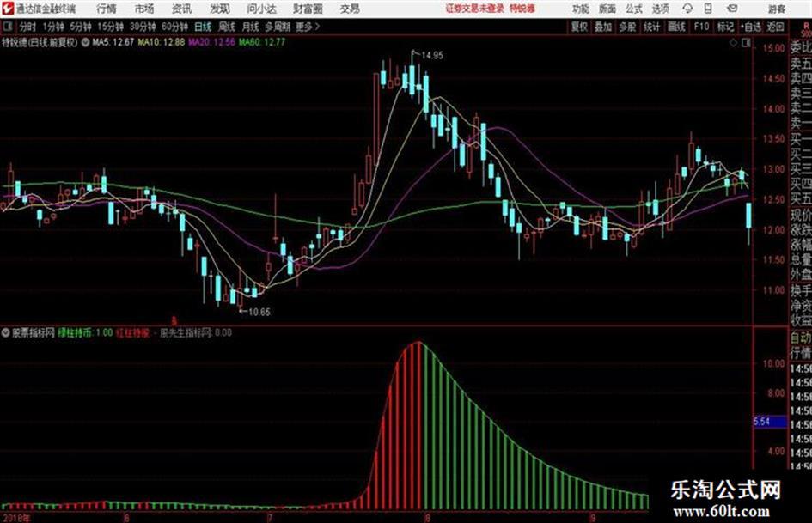Viewport: 812px width, 523px height.
Task: Open the 市场 menu
Action: click(144, 9)
